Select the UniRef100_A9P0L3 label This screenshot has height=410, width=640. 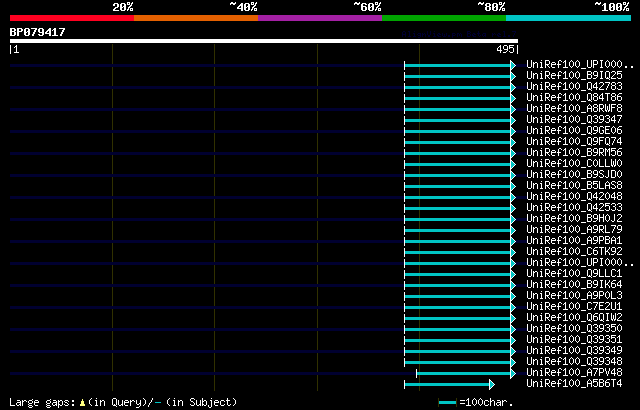[x=574, y=296]
